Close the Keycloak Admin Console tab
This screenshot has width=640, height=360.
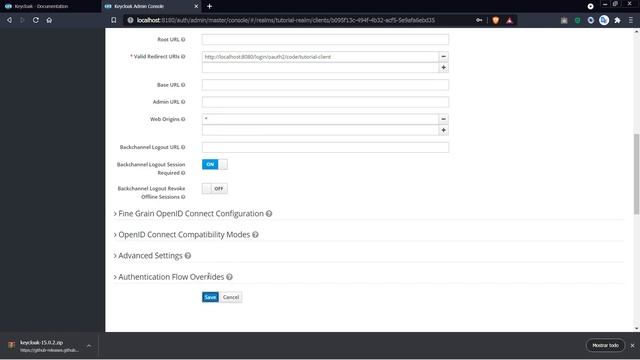pos(196,6)
